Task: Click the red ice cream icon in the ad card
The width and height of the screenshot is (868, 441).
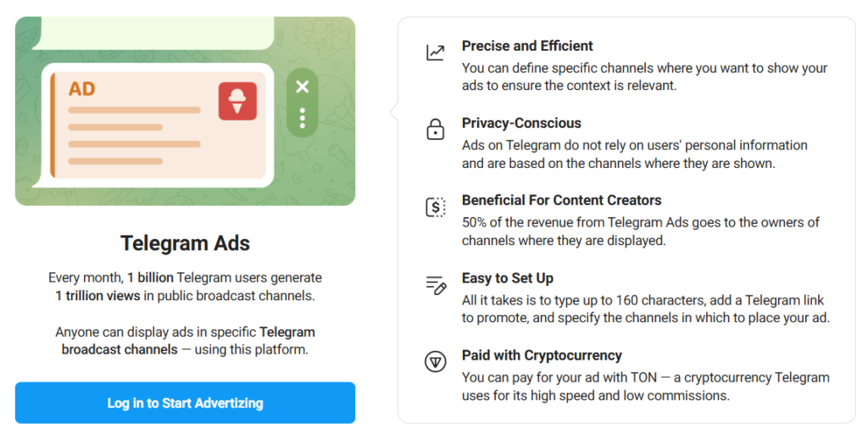Action: coord(237,102)
